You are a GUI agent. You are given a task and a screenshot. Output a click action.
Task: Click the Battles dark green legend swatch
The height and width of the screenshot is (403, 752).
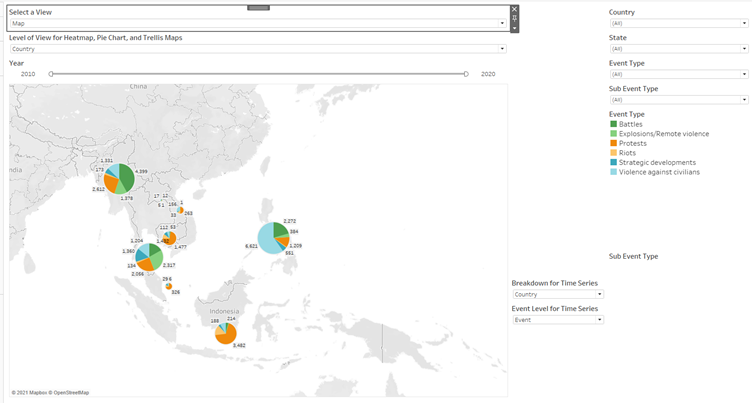[613, 124]
